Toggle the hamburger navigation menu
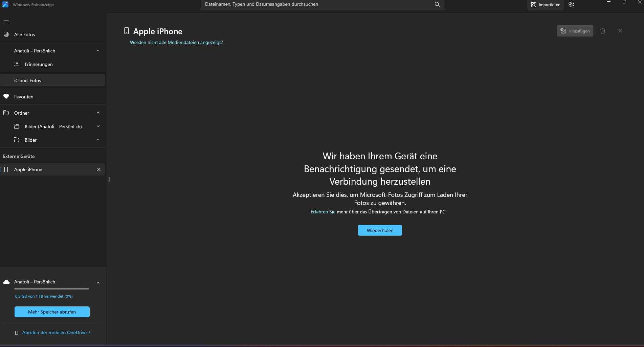The height and width of the screenshot is (347, 644). pos(6,21)
